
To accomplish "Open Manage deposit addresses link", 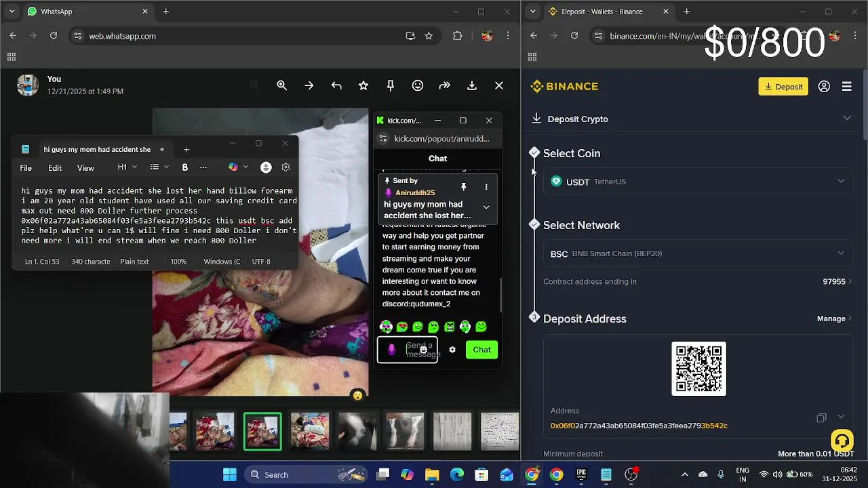I will pyautogui.click(x=835, y=319).
